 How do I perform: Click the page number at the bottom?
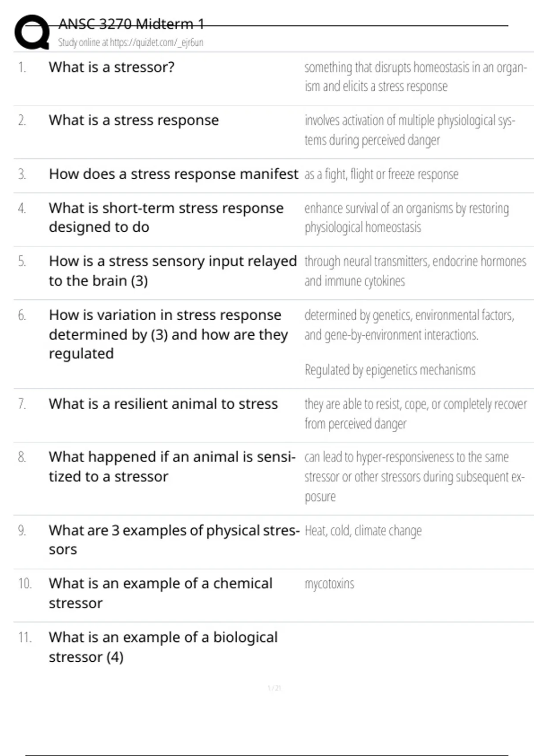[274, 688]
